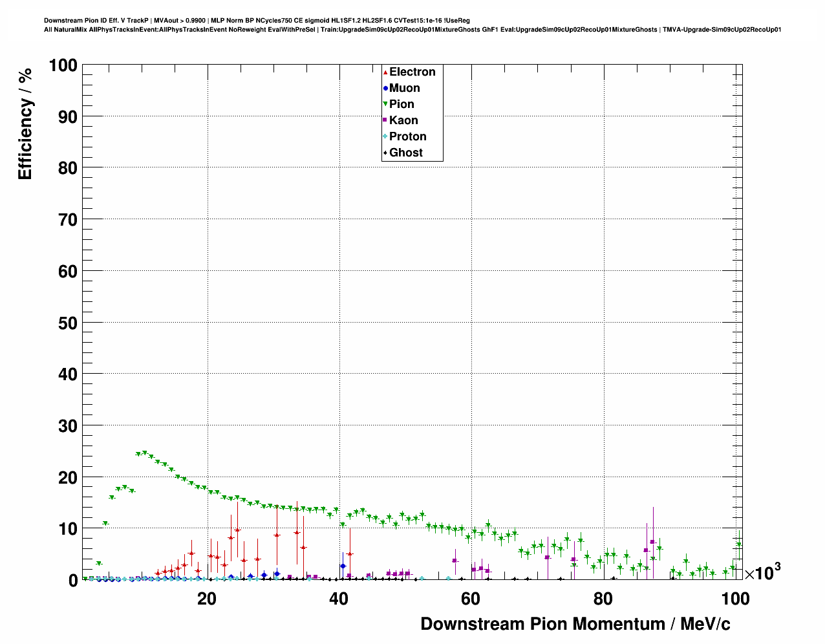Click the y-axis label 50
825x644 pixels.
[x=68, y=323]
